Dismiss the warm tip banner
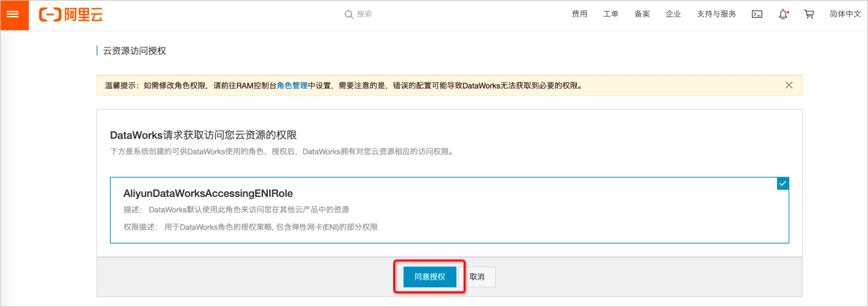This screenshot has height=307, width=868. [x=789, y=86]
